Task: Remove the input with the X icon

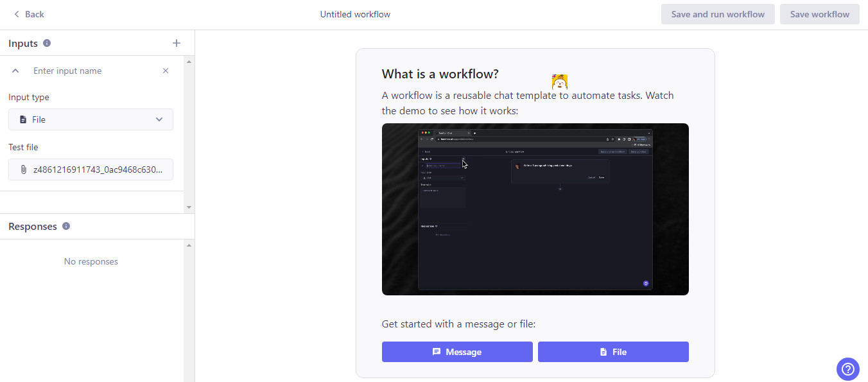Action: pyautogui.click(x=166, y=71)
